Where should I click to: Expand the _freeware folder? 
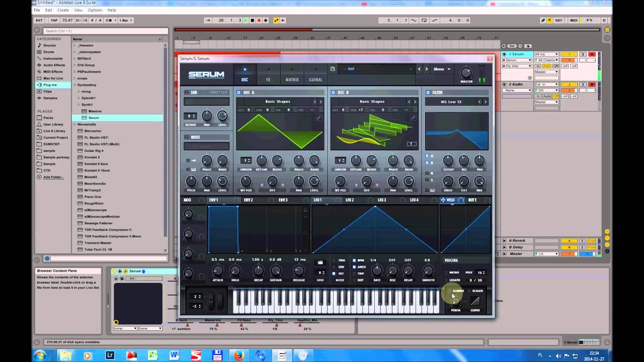(74, 45)
